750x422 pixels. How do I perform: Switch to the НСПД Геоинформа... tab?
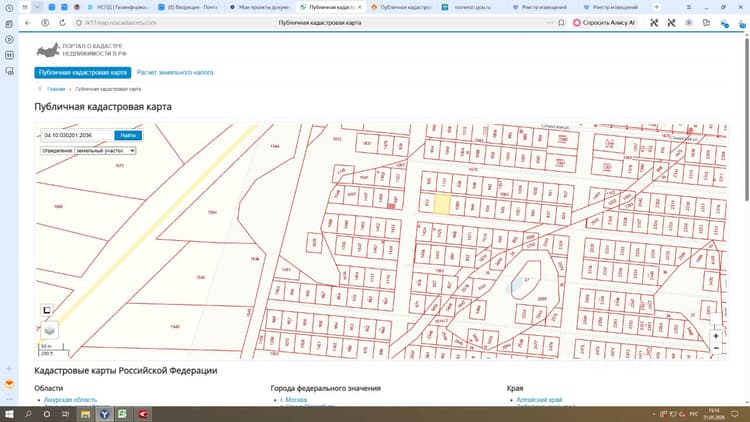point(118,7)
